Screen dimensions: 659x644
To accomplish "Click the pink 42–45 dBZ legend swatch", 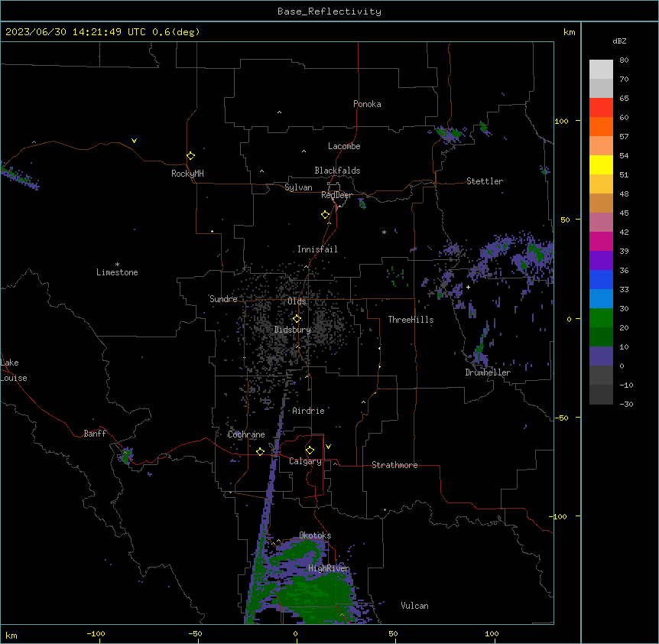I will (601, 222).
